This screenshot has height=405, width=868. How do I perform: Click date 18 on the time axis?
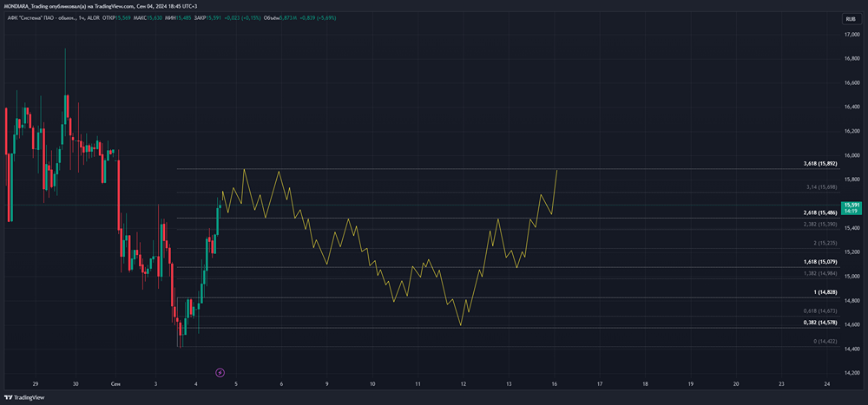point(645,384)
